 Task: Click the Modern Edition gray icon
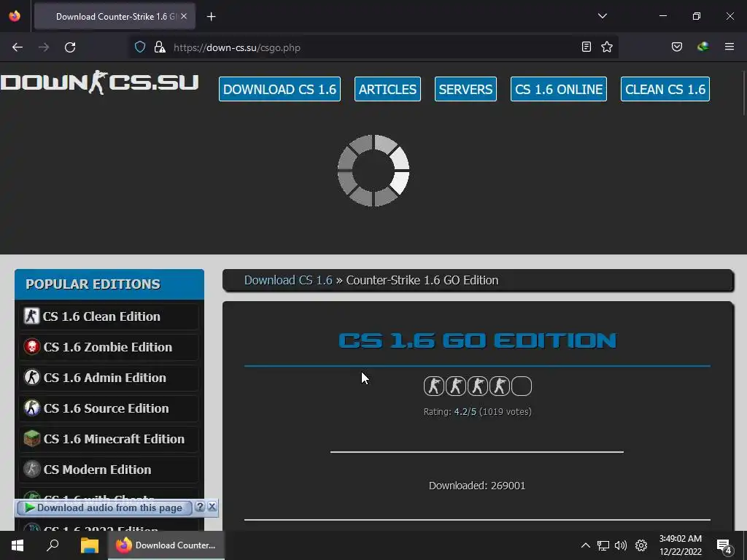pos(31,469)
